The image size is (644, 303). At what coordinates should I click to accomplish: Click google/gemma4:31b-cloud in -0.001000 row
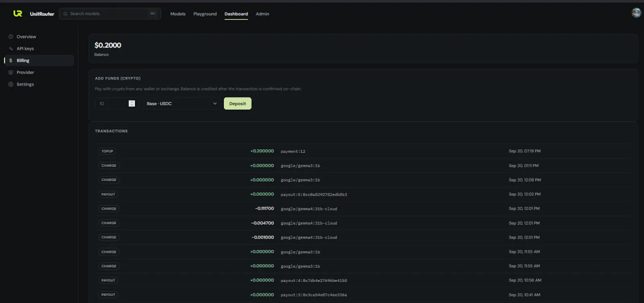309,237
